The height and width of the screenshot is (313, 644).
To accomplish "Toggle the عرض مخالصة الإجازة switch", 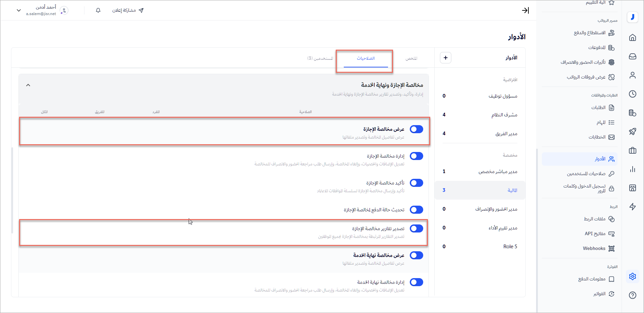I will (x=416, y=129).
